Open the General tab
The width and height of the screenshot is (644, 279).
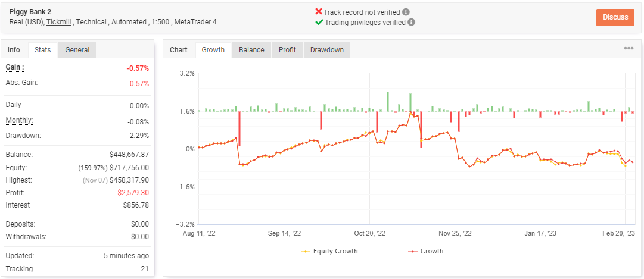[x=77, y=49]
